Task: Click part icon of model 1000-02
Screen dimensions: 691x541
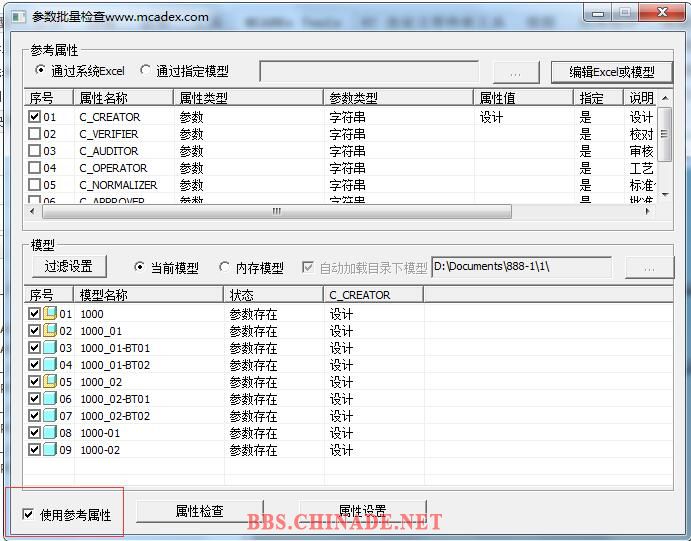Action: coord(50,449)
